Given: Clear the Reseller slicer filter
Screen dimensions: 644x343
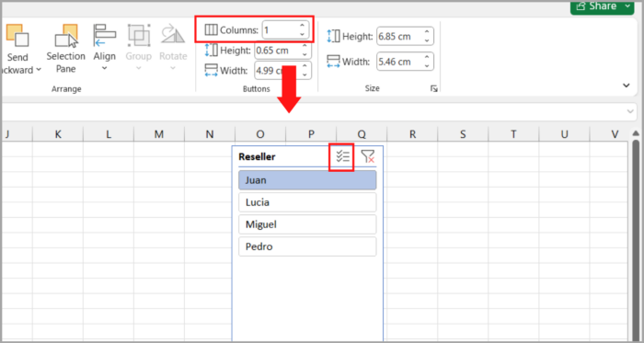Looking at the screenshot, I should point(368,156).
